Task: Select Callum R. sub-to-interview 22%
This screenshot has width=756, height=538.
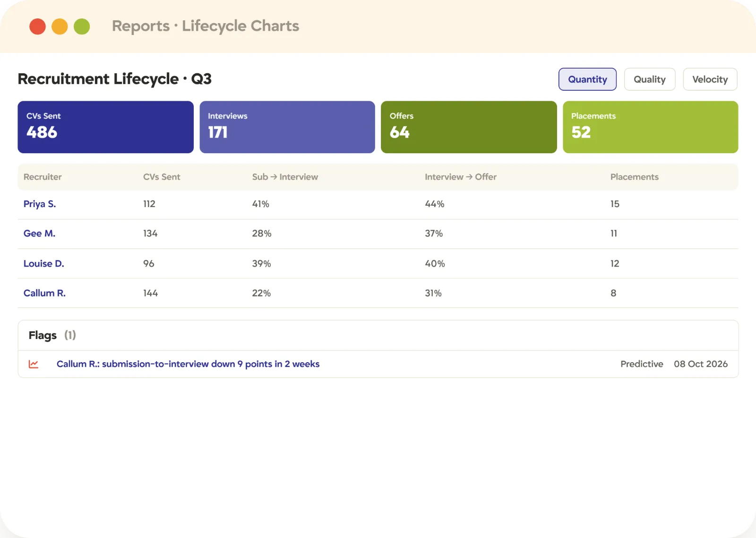Action: pyautogui.click(x=261, y=293)
